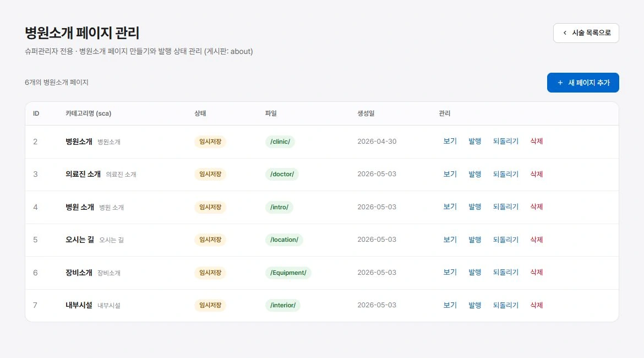644x358 pixels.
Task: Click the 새 페이지 추가 button
Action: [583, 83]
